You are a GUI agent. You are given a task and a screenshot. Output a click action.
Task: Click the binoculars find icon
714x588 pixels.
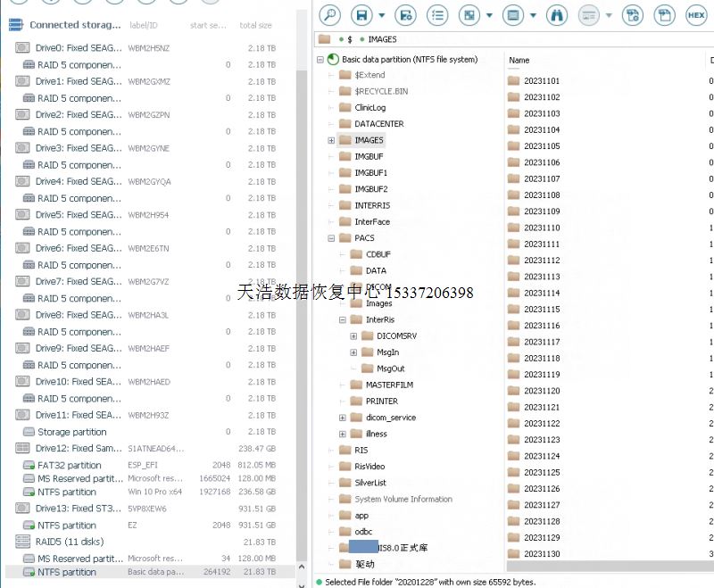coord(555,14)
